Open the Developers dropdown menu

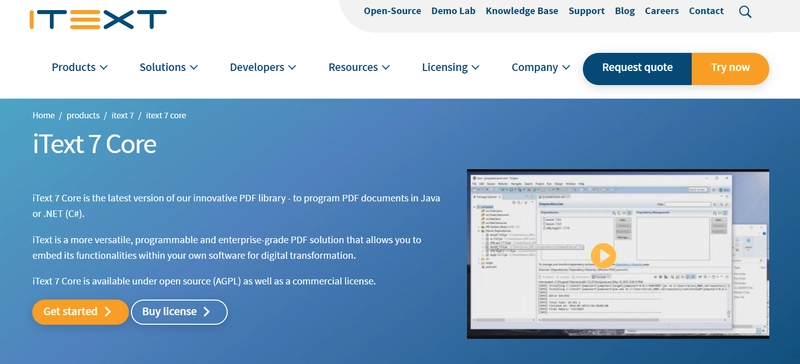point(263,67)
